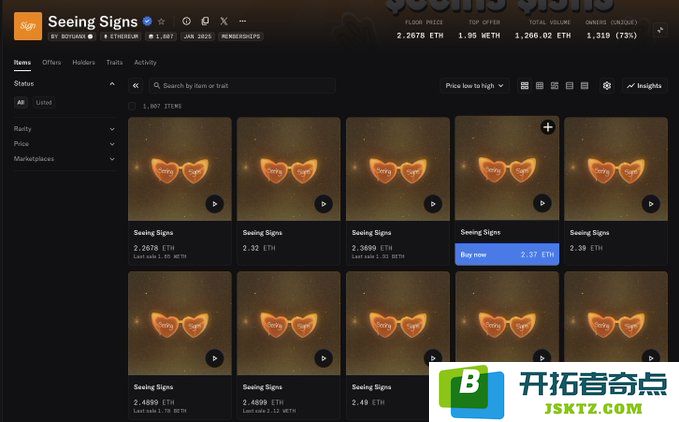Viewport: 679px width, 422px height.
Task: Play the 2.39 ETH item's animation
Action: point(651,204)
